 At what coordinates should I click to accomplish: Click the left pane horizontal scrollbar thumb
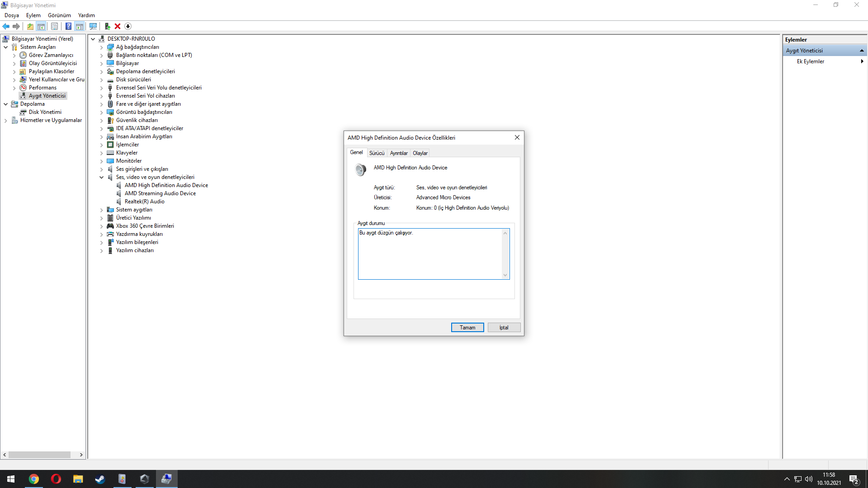[x=40, y=455]
